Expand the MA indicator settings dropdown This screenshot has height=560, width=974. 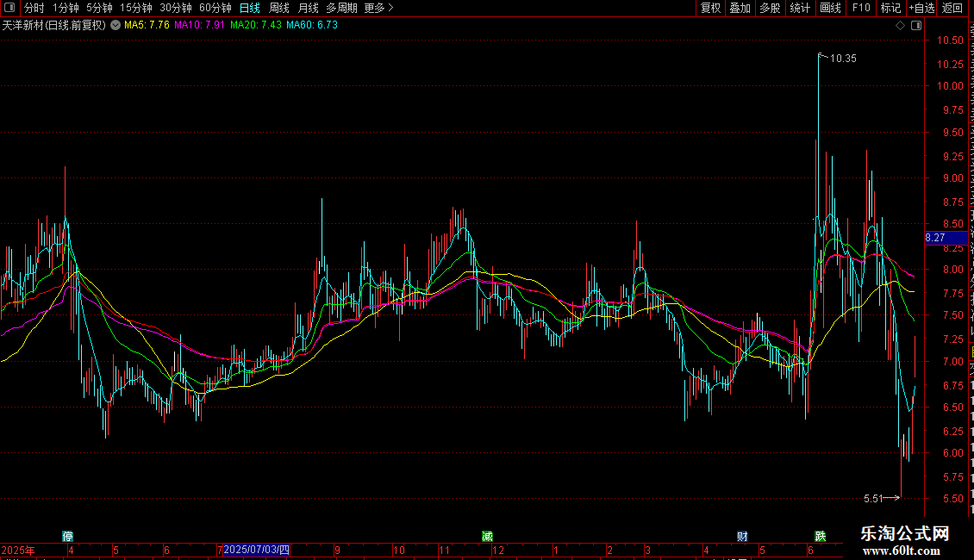(116, 26)
